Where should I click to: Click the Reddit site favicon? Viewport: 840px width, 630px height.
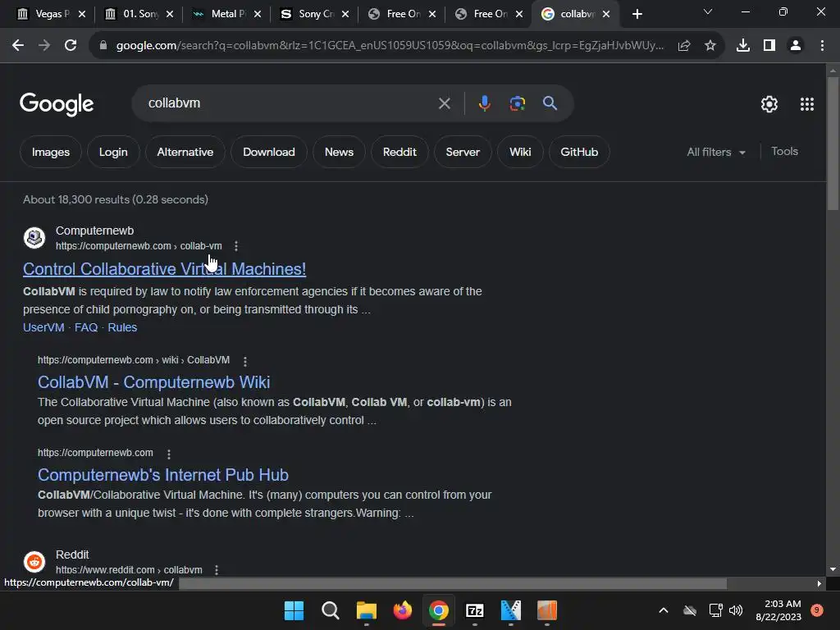34,561
